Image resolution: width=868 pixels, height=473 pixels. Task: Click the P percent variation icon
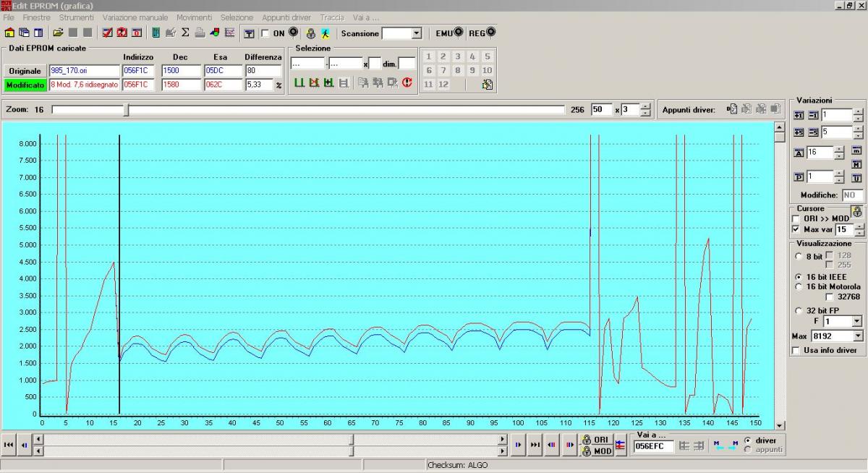pyautogui.click(x=799, y=177)
